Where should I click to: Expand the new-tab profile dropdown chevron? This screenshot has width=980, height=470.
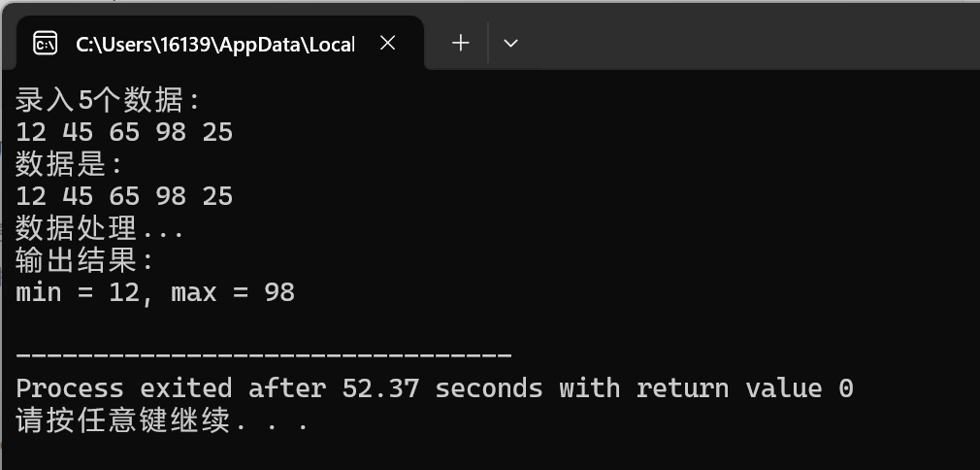click(x=510, y=43)
